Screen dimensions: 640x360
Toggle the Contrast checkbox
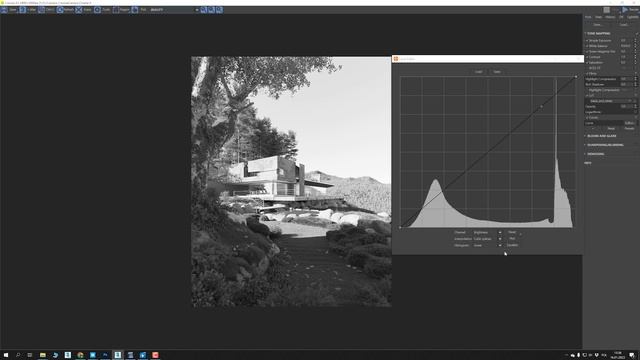click(x=587, y=57)
